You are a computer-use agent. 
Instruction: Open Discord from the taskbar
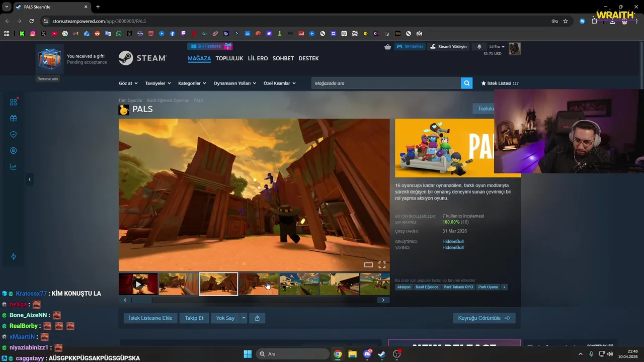point(367,354)
